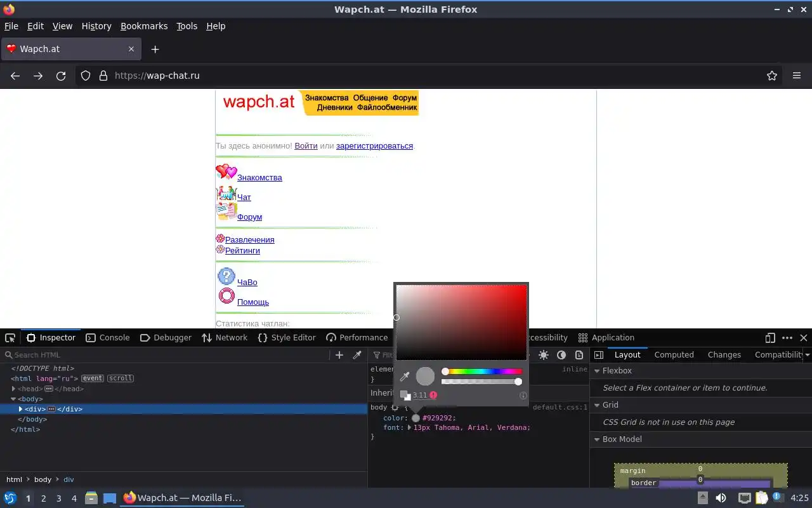The height and width of the screenshot is (508, 812).
Task: Open the system volume control
Action: pyautogui.click(x=721, y=498)
